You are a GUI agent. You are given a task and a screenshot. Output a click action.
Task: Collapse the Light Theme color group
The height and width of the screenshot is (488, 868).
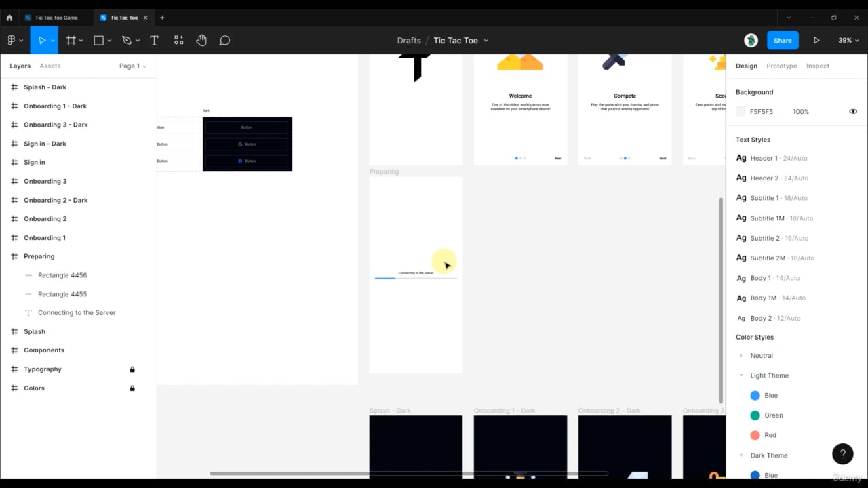click(x=741, y=375)
